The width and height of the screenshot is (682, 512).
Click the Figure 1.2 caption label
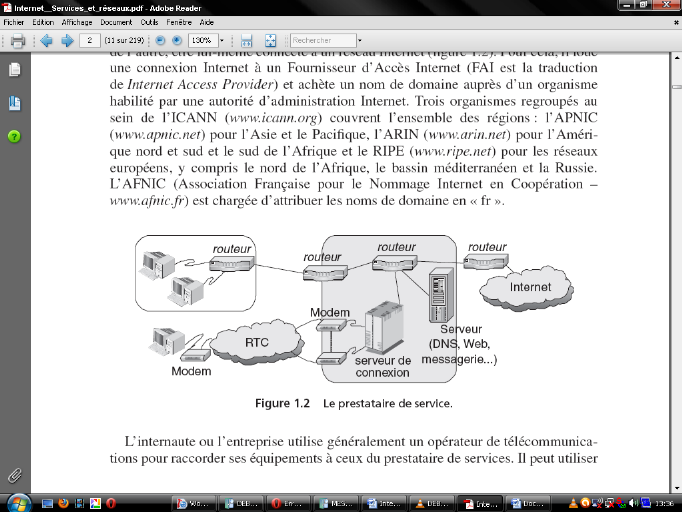(x=282, y=403)
